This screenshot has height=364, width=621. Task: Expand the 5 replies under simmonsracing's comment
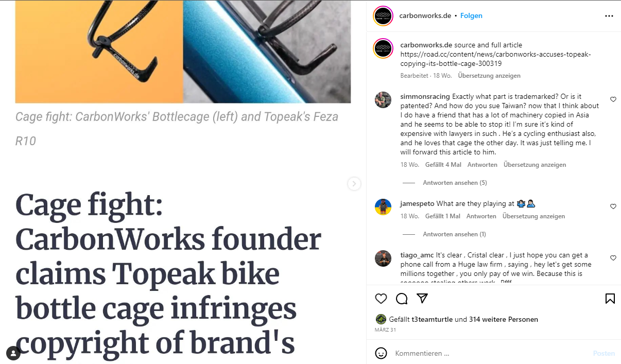point(455,183)
